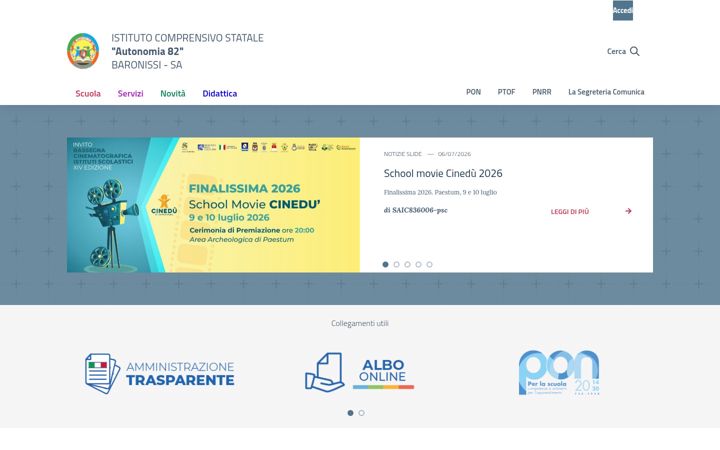
Task: Open the Albo Online logo link
Action: 360,372
